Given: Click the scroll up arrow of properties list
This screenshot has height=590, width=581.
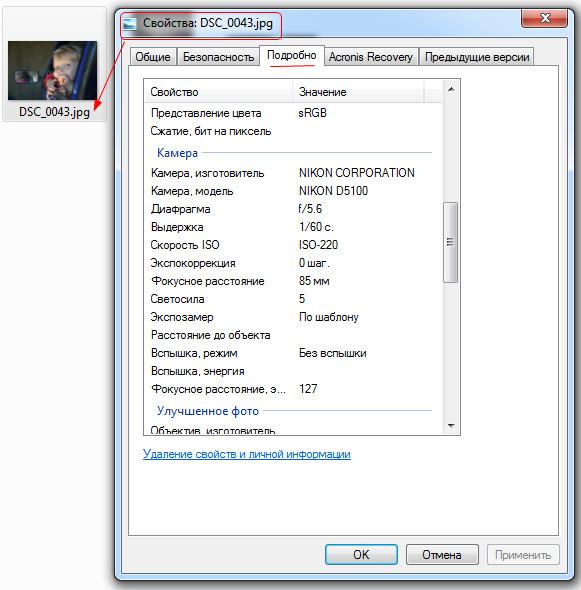Looking at the screenshot, I should pyautogui.click(x=451, y=89).
